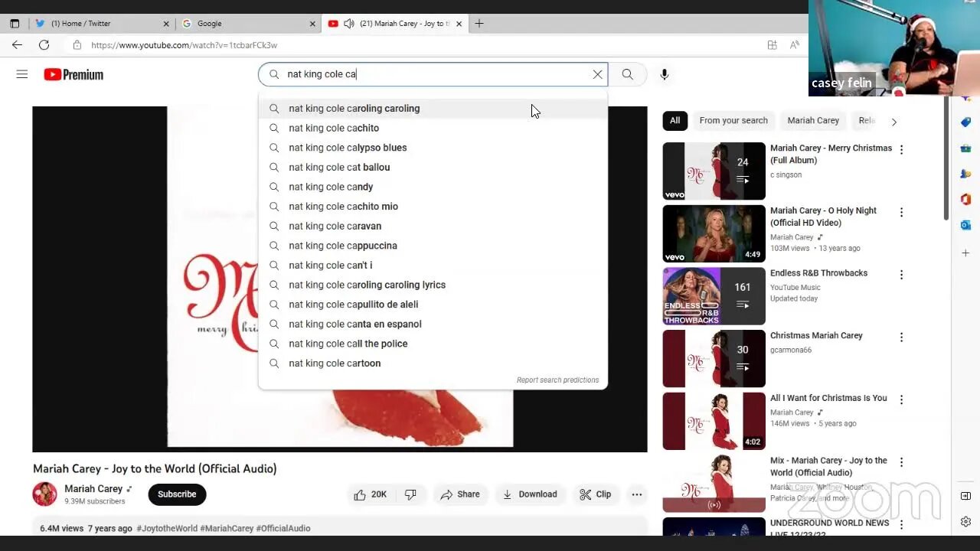Select suggestion 'nat king cole cachito mio'

click(x=433, y=207)
